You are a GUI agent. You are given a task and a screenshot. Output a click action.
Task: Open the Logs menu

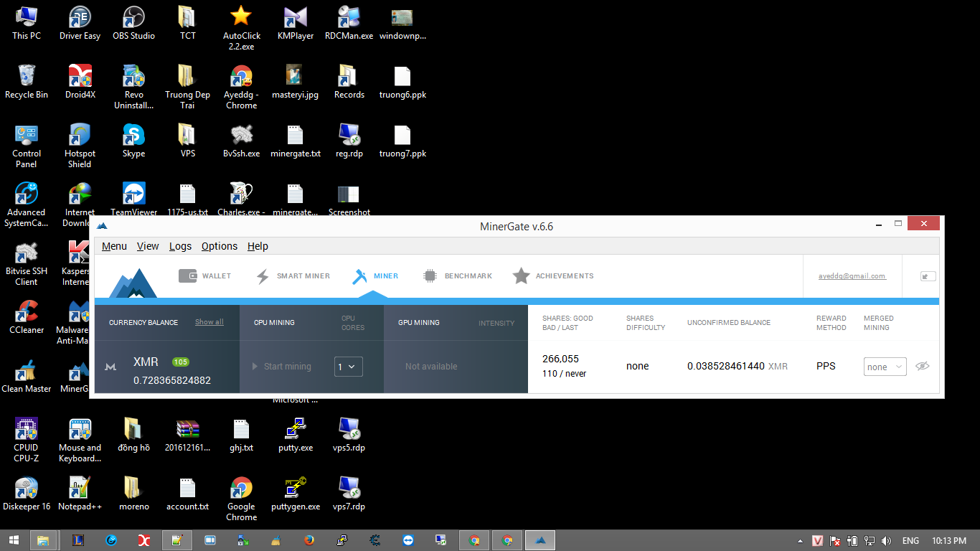click(x=180, y=246)
